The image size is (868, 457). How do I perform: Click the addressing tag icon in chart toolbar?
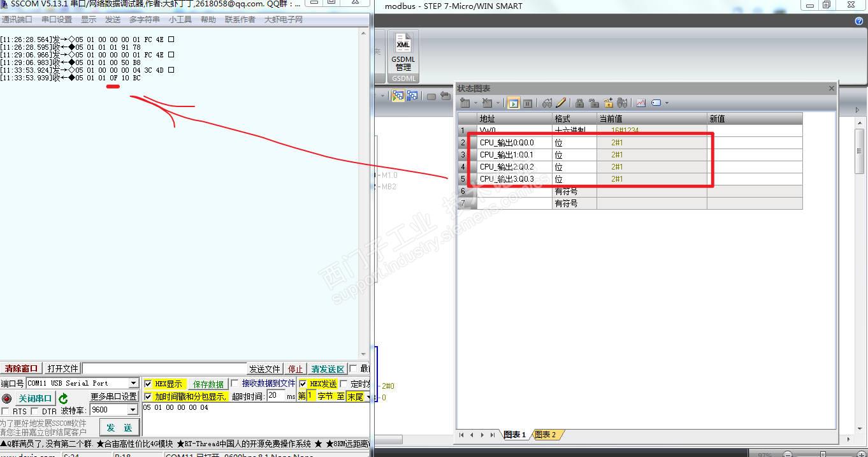(656, 103)
